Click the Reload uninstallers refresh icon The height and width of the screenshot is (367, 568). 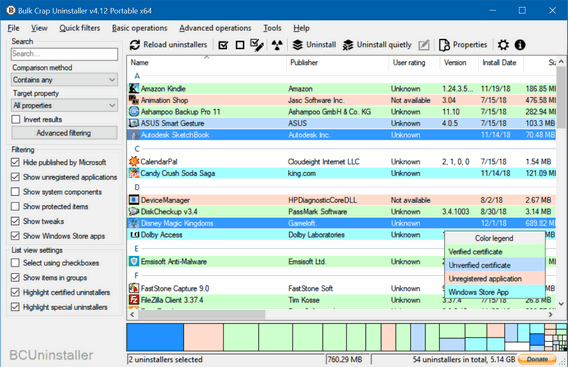point(135,45)
